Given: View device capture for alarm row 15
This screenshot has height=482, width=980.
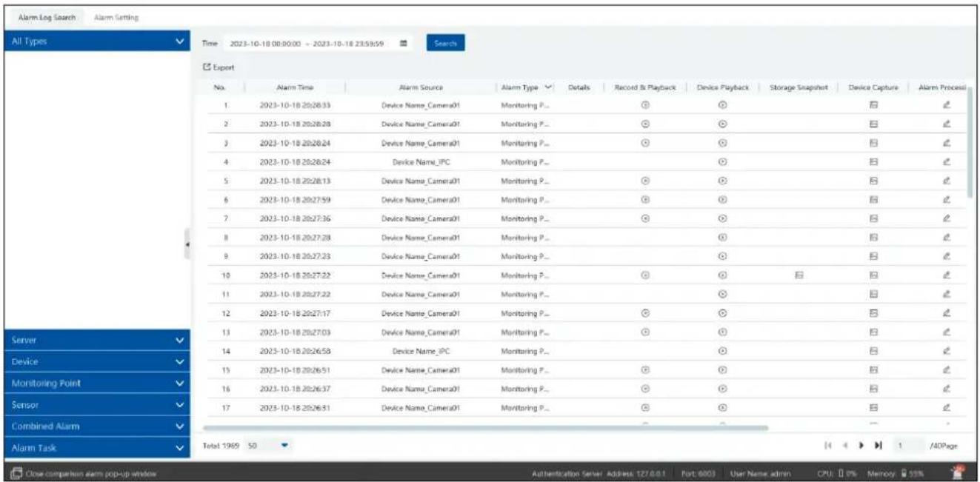Looking at the screenshot, I should point(873,369).
